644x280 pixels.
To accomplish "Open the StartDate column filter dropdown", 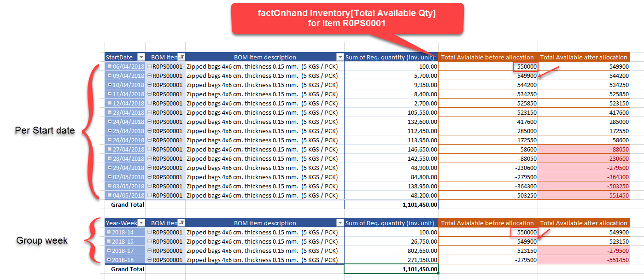I will tap(141, 57).
